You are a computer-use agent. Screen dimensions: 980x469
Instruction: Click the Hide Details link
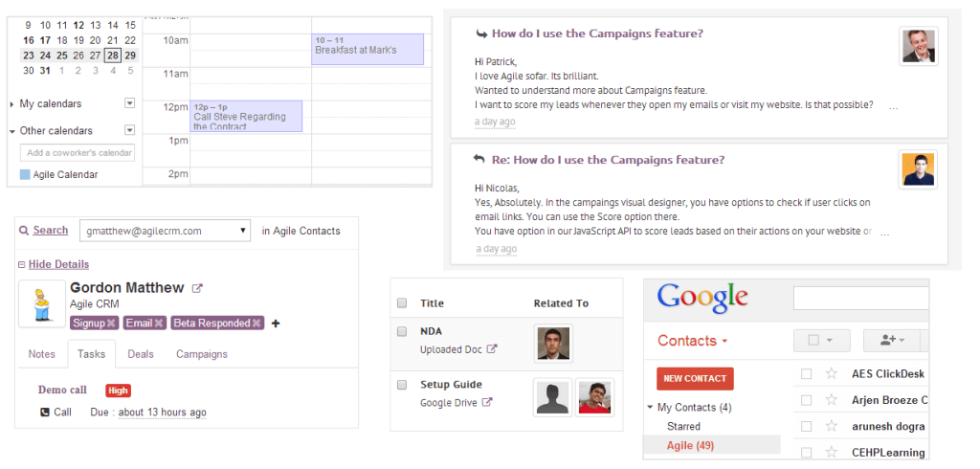coord(58,264)
